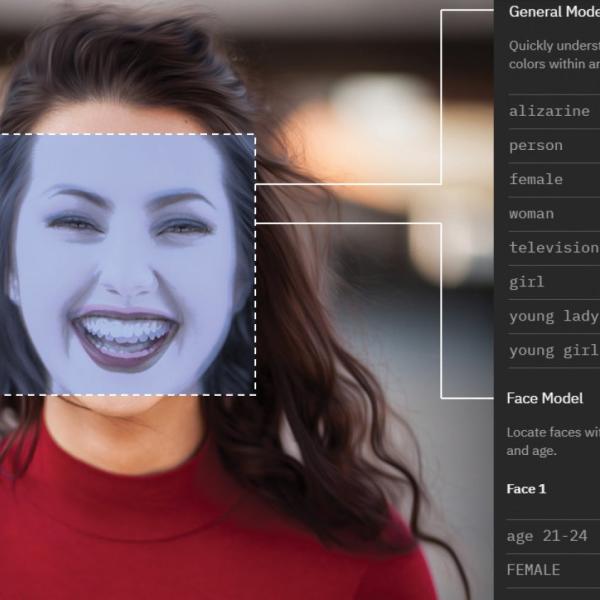Select the 'FEMALE' result row
This screenshot has height=600, width=600.
pyautogui.click(x=553, y=571)
